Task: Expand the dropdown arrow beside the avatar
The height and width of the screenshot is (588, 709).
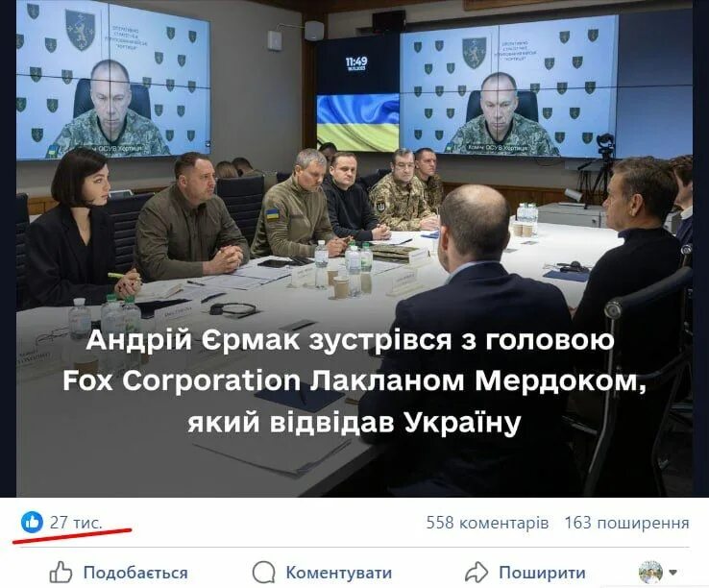Action: 672,573
